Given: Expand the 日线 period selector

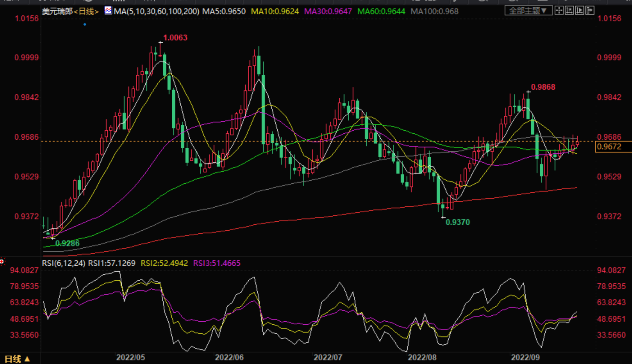Looking at the screenshot, I should click(x=17, y=359).
